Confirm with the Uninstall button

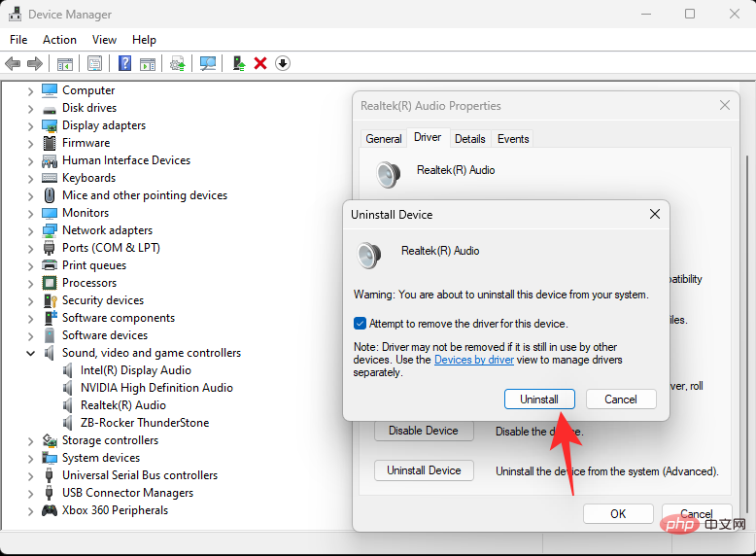(539, 400)
